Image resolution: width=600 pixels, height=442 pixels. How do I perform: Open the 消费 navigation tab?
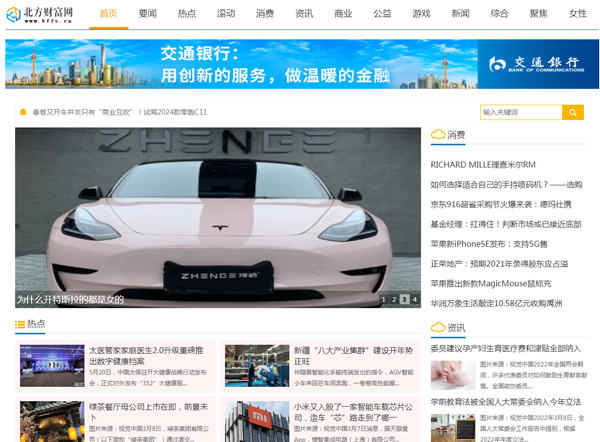click(265, 14)
